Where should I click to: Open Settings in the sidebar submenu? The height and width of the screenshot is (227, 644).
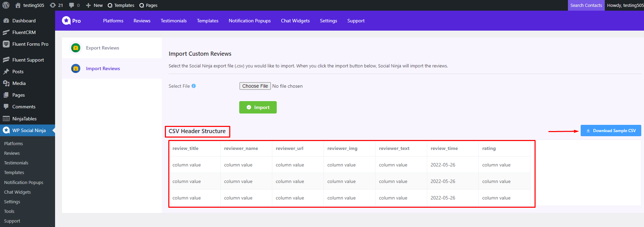click(12, 202)
